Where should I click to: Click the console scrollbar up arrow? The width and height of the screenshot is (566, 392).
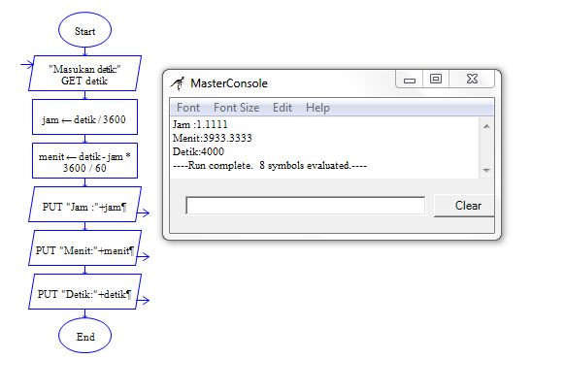[486, 126]
